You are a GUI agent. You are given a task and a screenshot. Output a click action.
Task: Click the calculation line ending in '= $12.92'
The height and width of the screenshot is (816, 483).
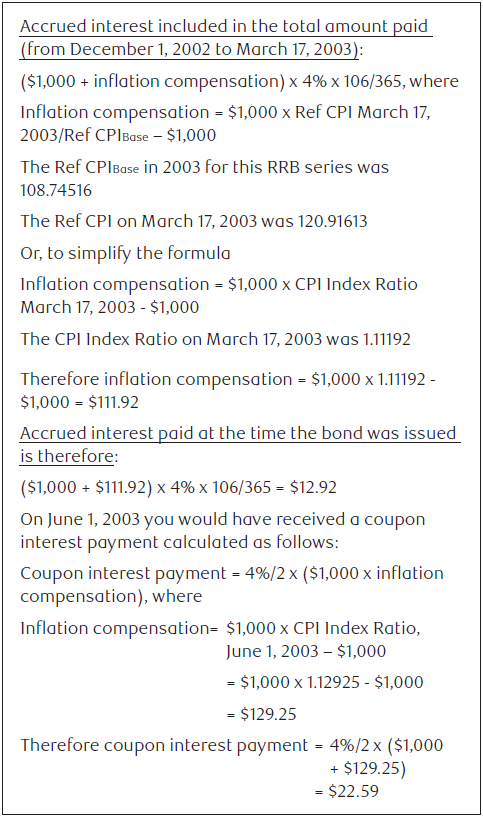point(179,488)
